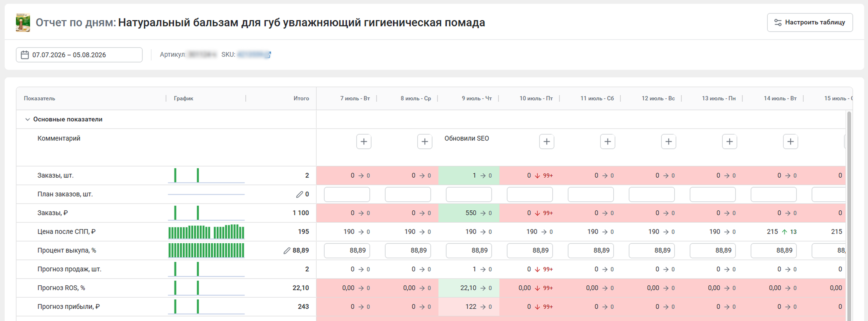Click the Показатель column header
The image size is (868, 321).
[x=39, y=98]
